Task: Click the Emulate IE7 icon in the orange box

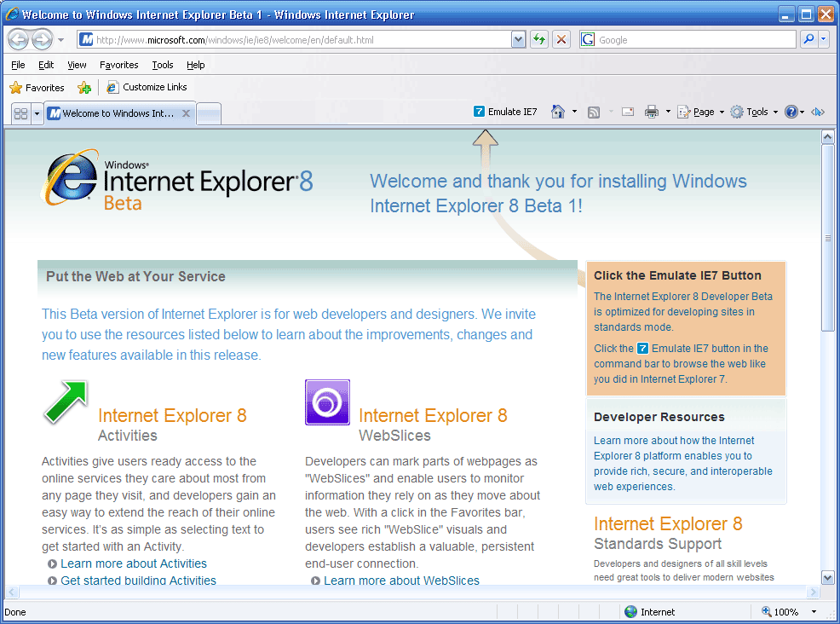Action: (x=642, y=349)
